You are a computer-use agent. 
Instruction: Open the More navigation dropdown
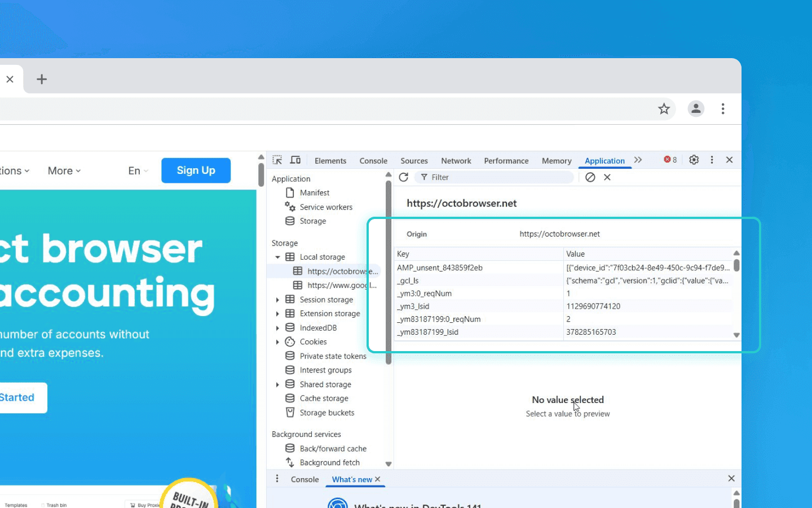(x=64, y=171)
